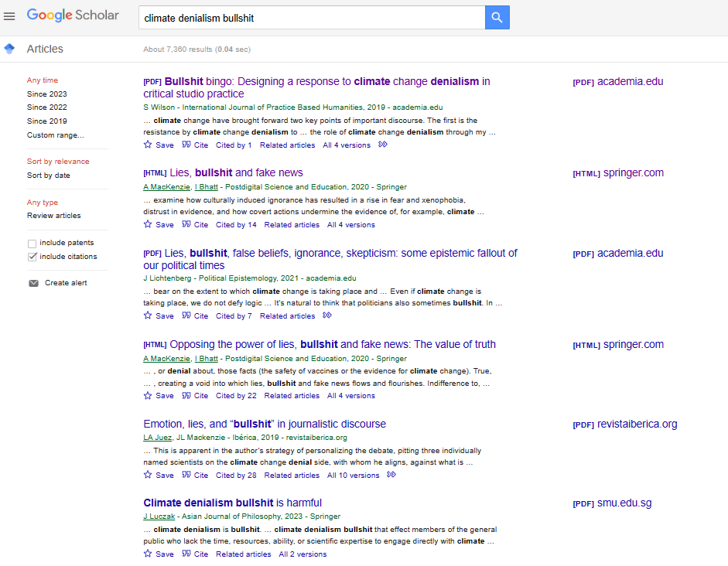The image size is (728, 566).
Task: Click the envelope Create alert icon
Action: tap(33, 283)
